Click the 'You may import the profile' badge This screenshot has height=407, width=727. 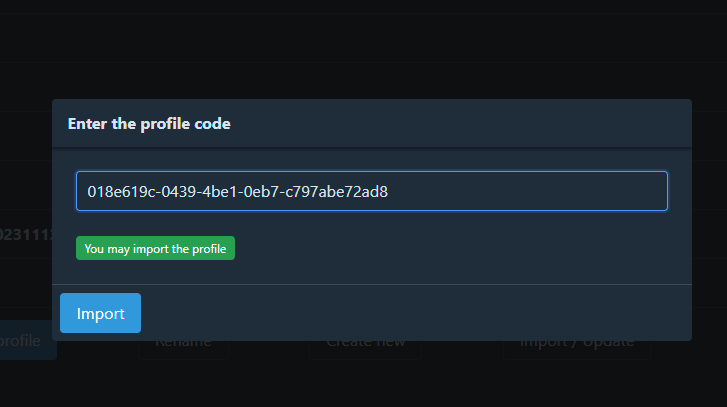(155, 249)
